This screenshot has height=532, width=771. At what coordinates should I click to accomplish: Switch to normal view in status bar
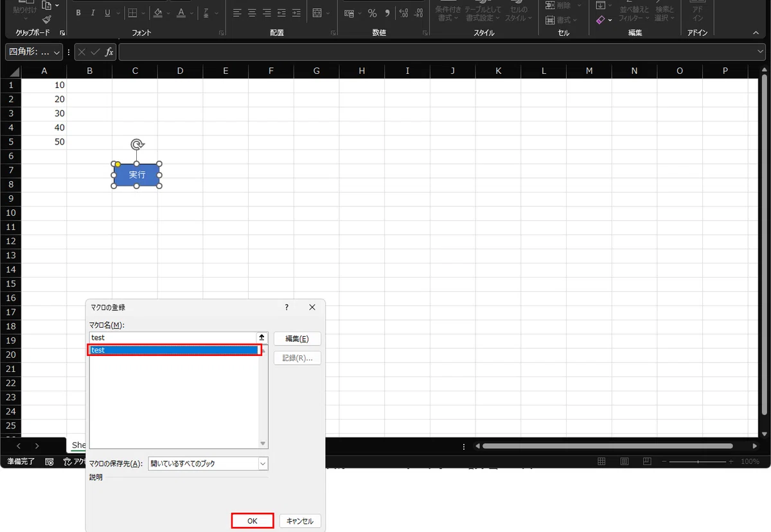point(602,461)
